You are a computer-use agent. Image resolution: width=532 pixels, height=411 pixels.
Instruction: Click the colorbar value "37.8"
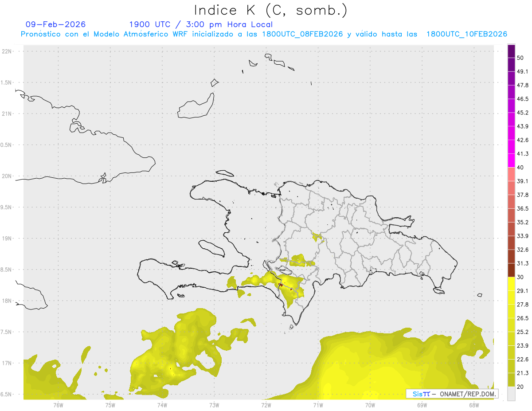coord(523,195)
